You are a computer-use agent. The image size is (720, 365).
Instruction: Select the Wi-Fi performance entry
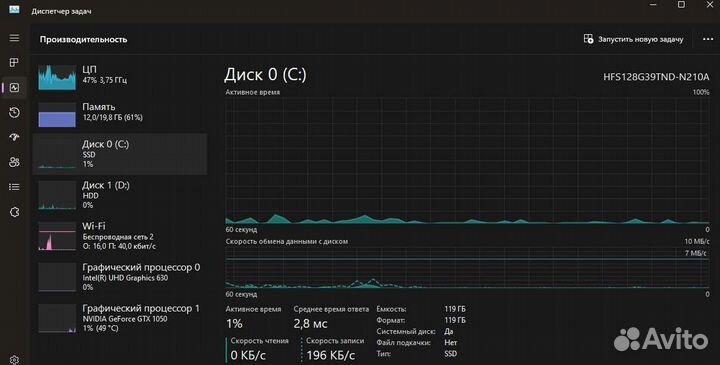(x=119, y=236)
